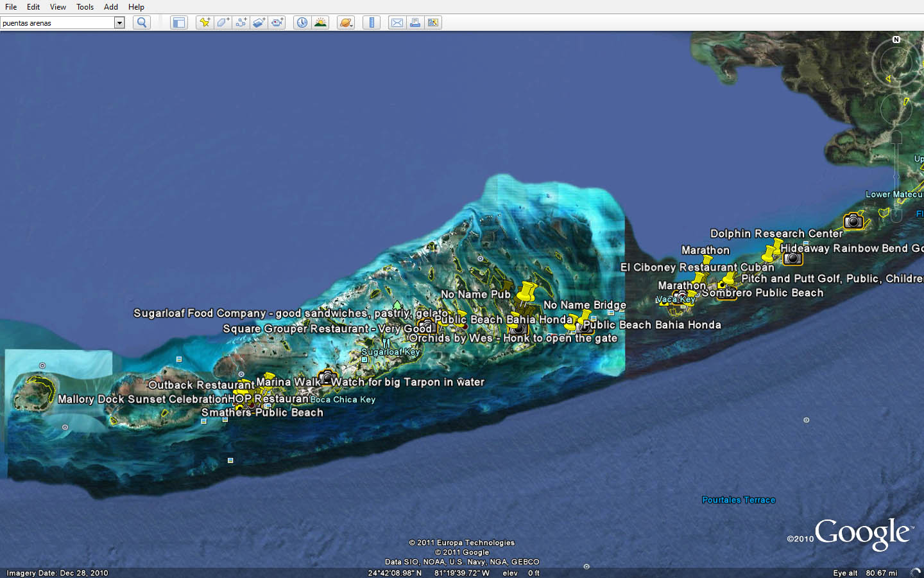Click the Boca Chica Key label
This screenshot has width=924, height=578.
point(343,399)
